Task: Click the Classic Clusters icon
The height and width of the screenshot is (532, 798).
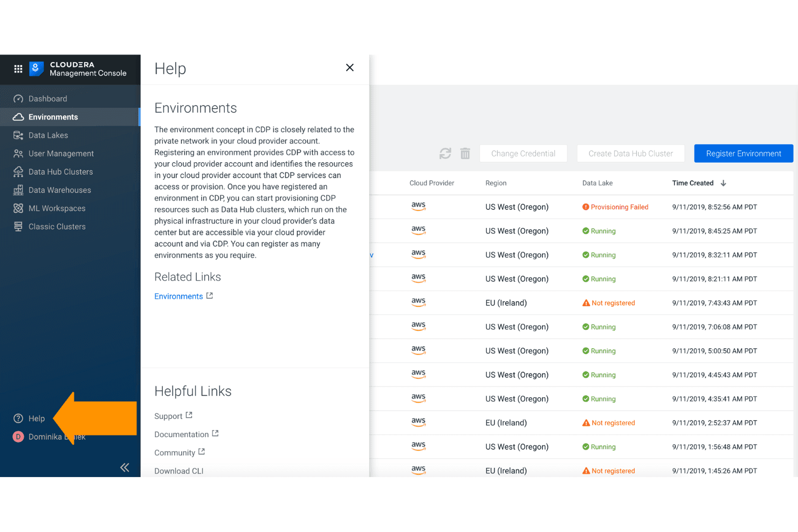Action: coord(18,227)
